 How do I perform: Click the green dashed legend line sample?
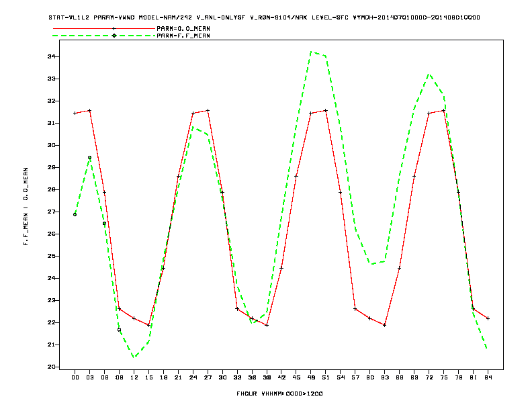point(104,36)
